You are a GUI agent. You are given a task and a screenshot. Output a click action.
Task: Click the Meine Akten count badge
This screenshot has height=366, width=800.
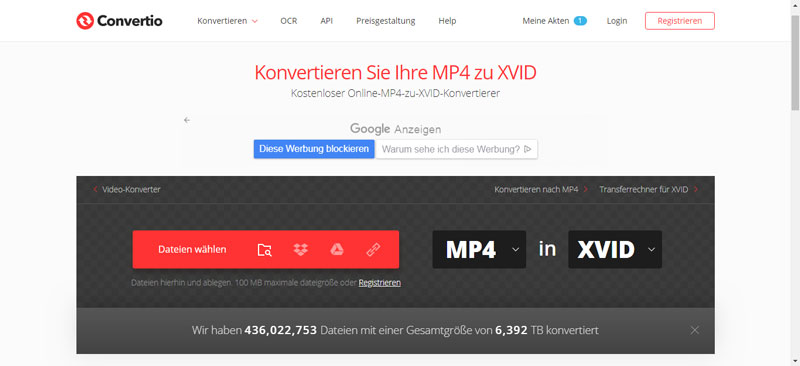580,21
